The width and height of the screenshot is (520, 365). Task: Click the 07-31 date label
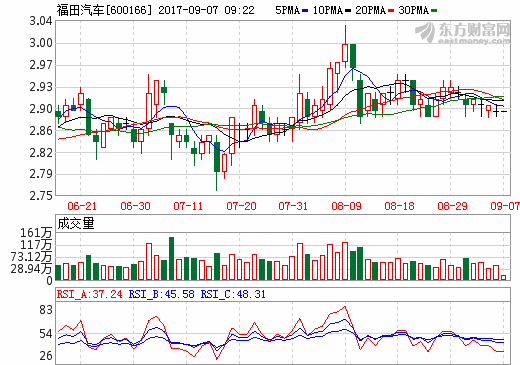tap(293, 206)
